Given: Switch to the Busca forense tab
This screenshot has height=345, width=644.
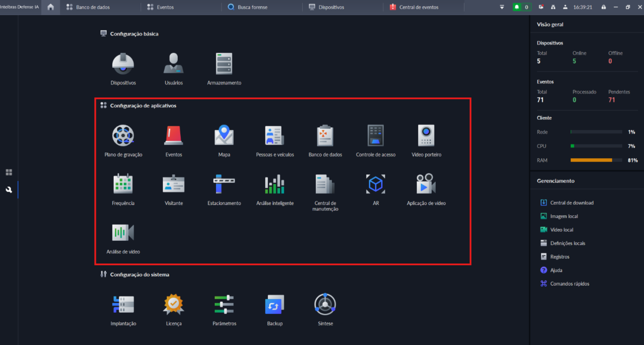Looking at the screenshot, I should click(252, 7).
